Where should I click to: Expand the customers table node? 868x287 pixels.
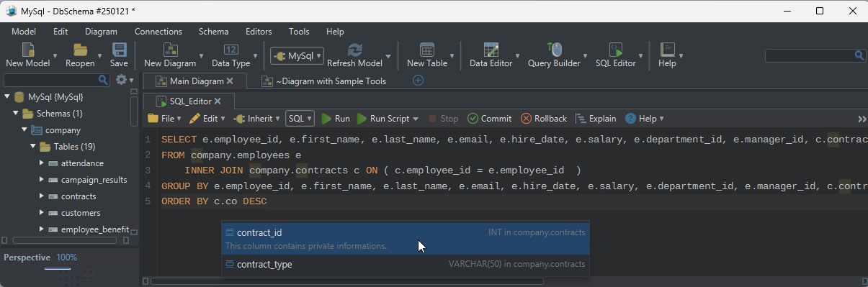41,213
